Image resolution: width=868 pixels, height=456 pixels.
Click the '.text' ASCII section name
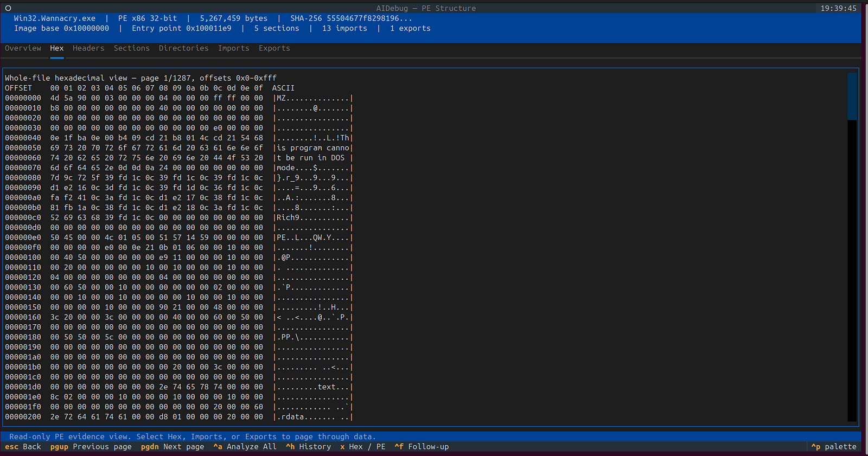pyautogui.click(x=324, y=387)
